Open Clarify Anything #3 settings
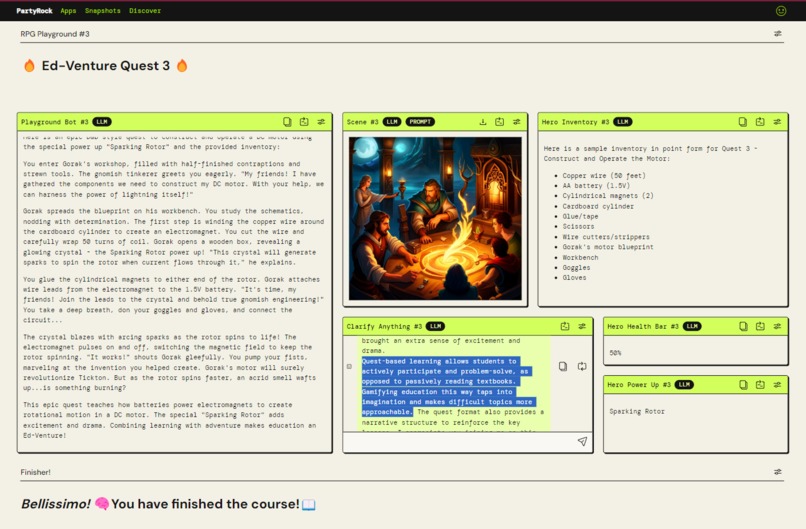The height and width of the screenshot is (529, 806). pyautogui.click(x=582, y=326)
